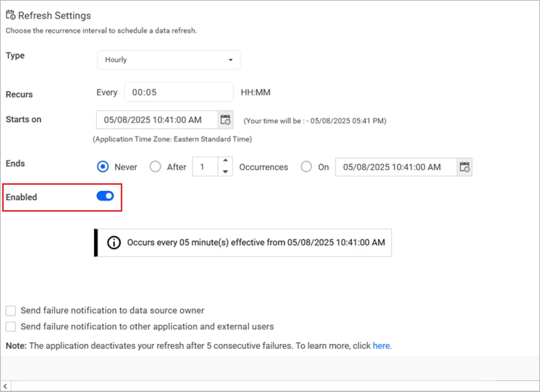Check Send failure notification to data source owner
Screen dimensions: 540x392
[x=11, y=311]
